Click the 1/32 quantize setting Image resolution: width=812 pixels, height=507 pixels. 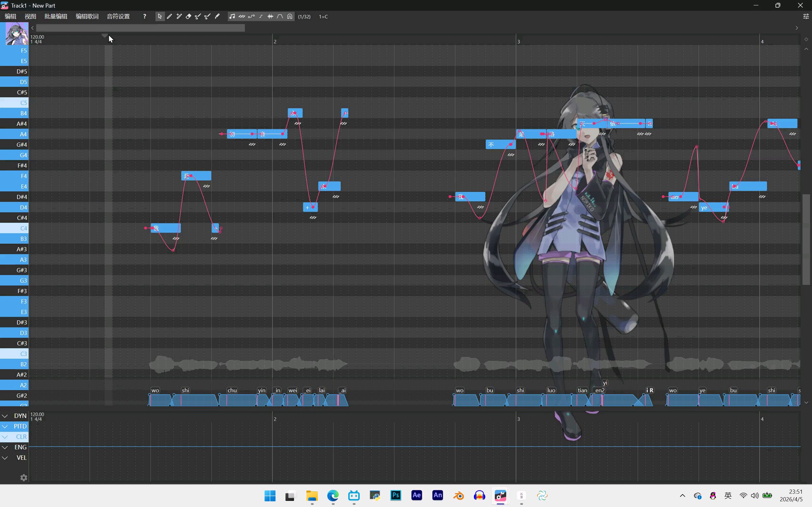coord(304,16)
